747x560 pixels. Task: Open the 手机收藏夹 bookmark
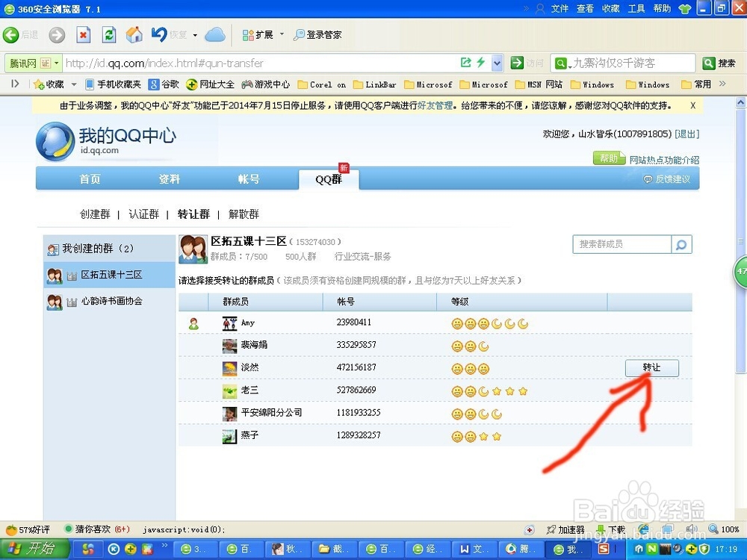click(x=113, y=84)
